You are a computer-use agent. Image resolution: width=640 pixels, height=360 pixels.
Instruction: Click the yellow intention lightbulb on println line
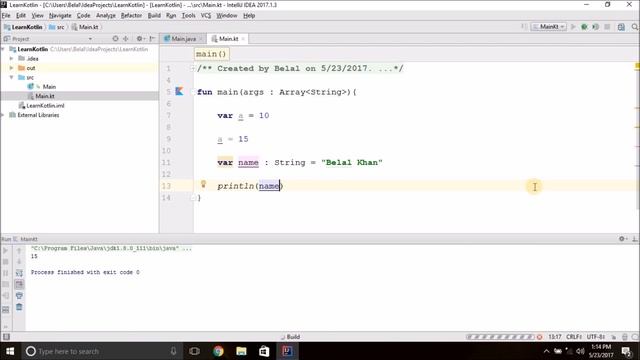(203, 184)
